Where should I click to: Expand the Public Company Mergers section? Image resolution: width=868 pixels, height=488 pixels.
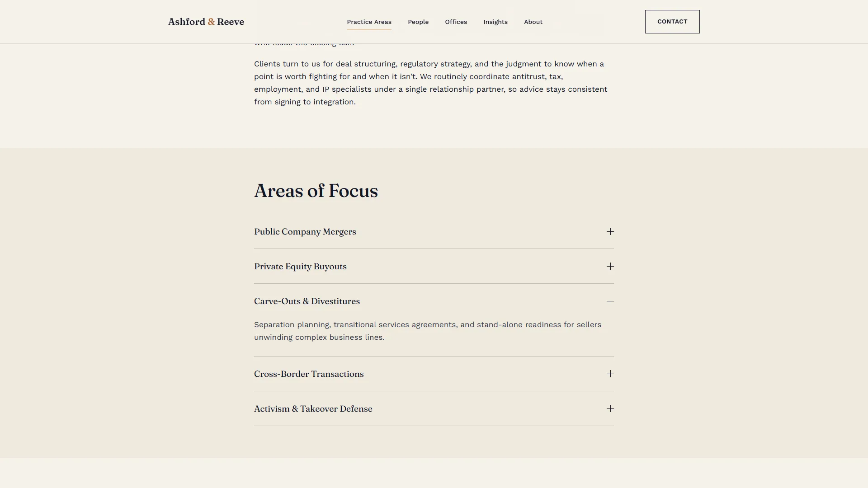(x=434, y=231)
